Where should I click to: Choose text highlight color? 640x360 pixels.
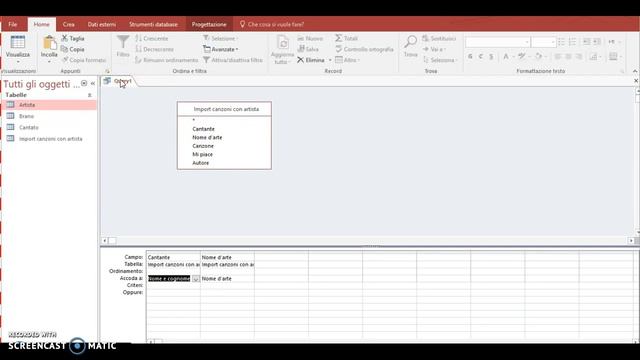click(521, 56)
